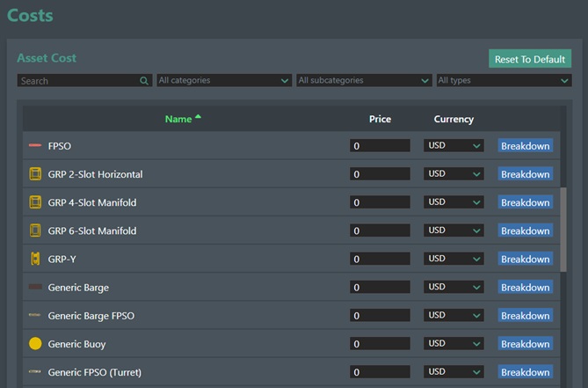
Task: Click the Generic Barge row icon
Action: [x=35, y=287]
